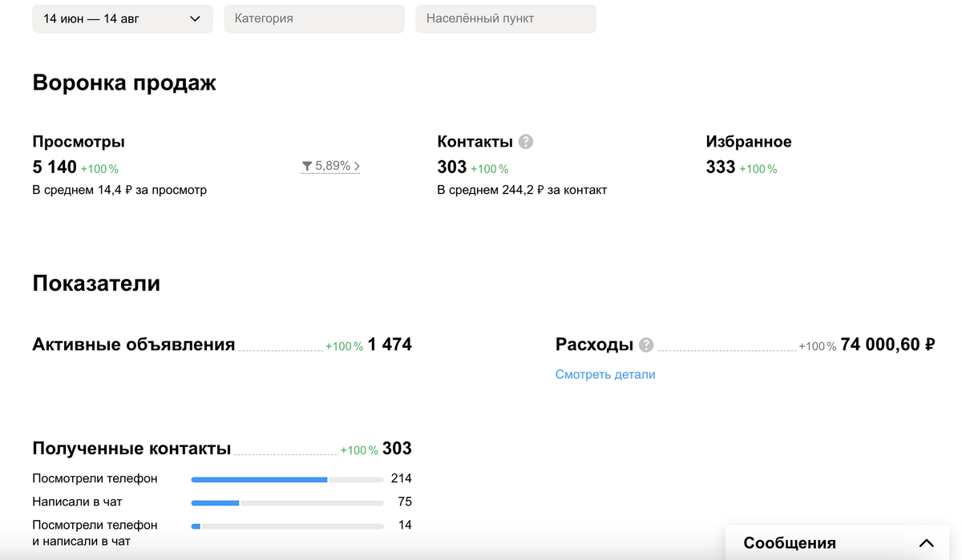Screen dimensions: 962x560
Task: Click the value 214 for Посмотрели телефон
Action: click(401, 478)
